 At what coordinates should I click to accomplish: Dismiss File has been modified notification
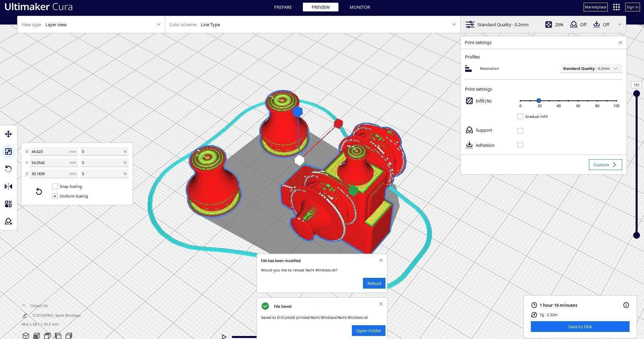[381, 260]
